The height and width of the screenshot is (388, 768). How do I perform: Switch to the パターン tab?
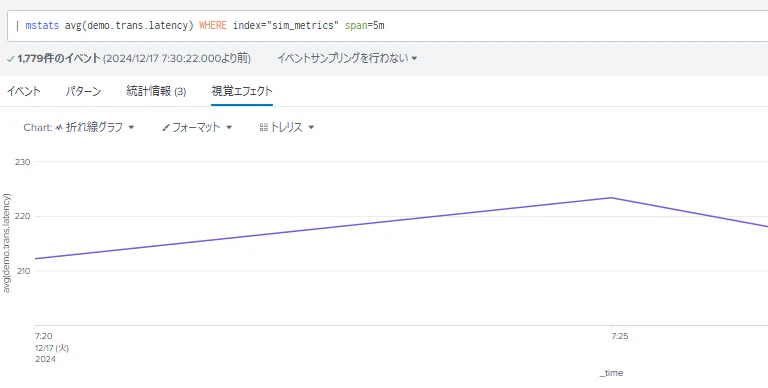[83, 91]
